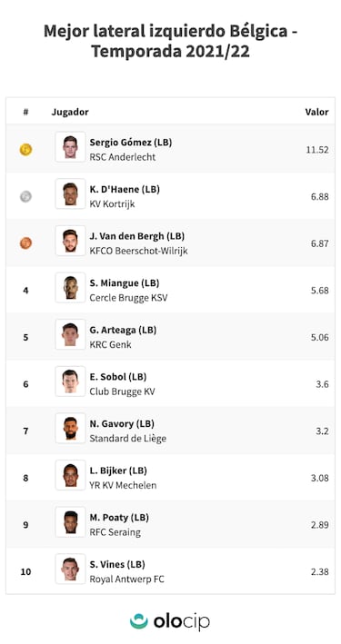Click N. Gavory's portrait thumbnail

[70, 428]
